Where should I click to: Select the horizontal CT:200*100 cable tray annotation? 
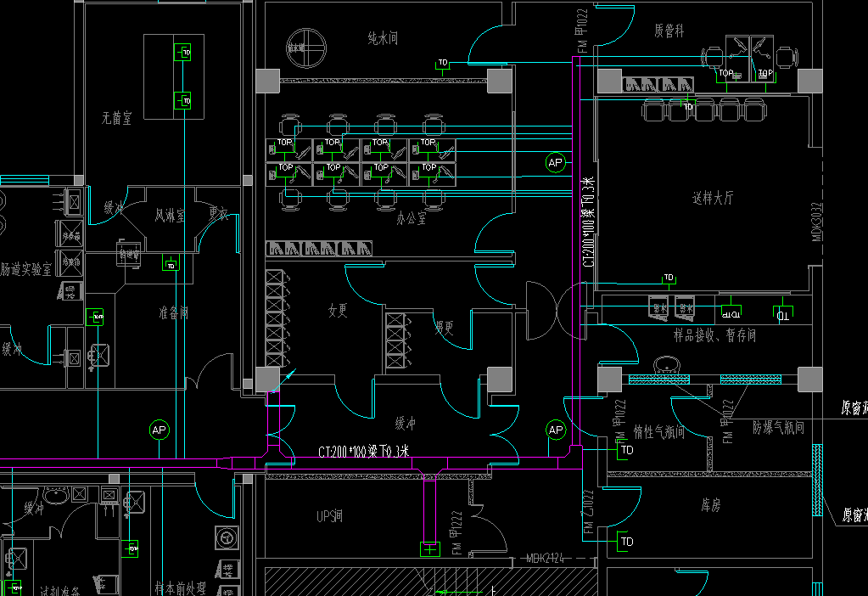364,452
